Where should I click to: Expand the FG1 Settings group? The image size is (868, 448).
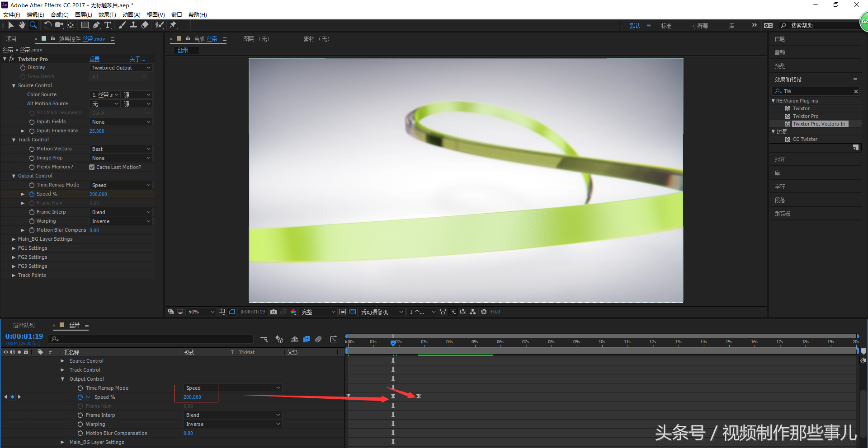14,248
